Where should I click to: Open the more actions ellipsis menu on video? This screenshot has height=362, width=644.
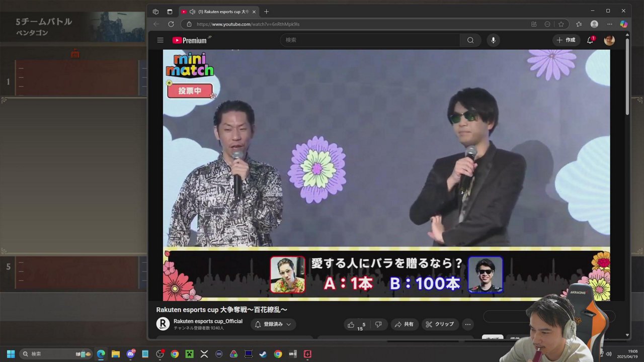[467, 324]
